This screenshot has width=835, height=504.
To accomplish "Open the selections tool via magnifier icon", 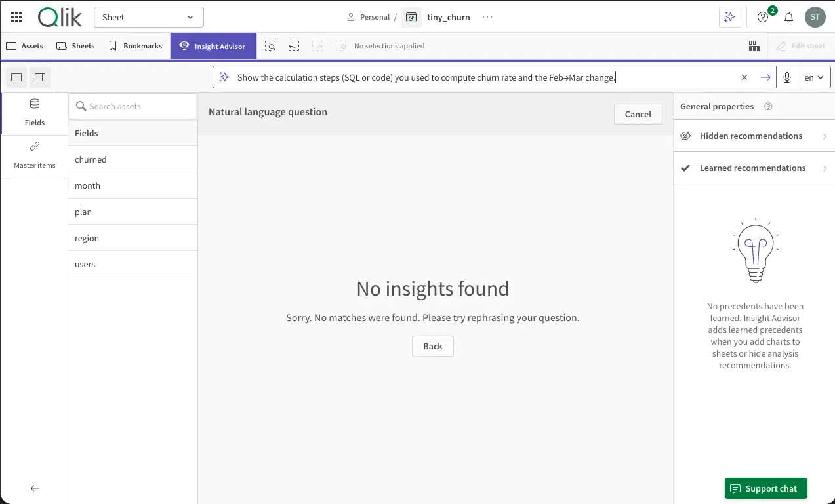I will [270, 46].
